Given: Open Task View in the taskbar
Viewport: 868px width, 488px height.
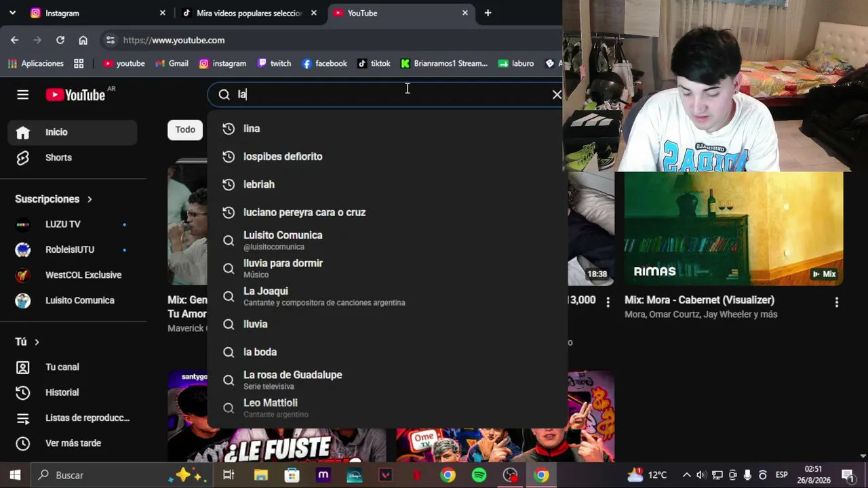Looking at the screenshot, I should [229, 475].
